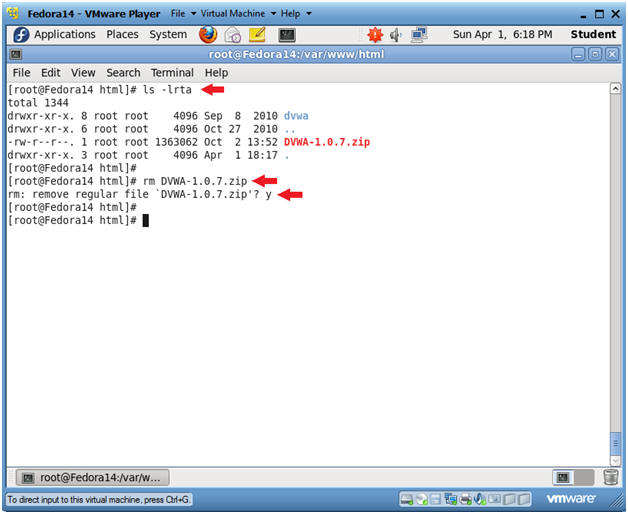Viewport: 628px width, 514px height.
Task: Open the Virtual Machine dropdown menu
Action: click(x=238, y=14)
